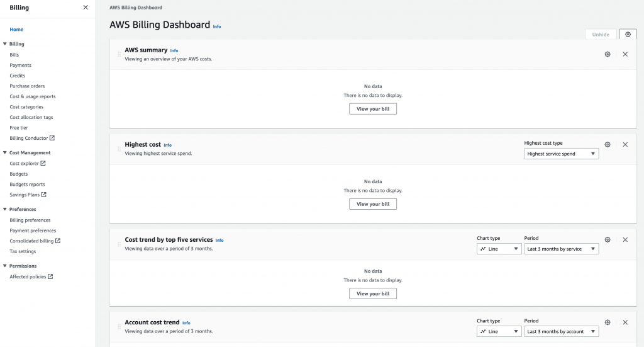Screen dimensions: 644x347
Task: Remove the Account cost trend widget
Action: (625, 322)
